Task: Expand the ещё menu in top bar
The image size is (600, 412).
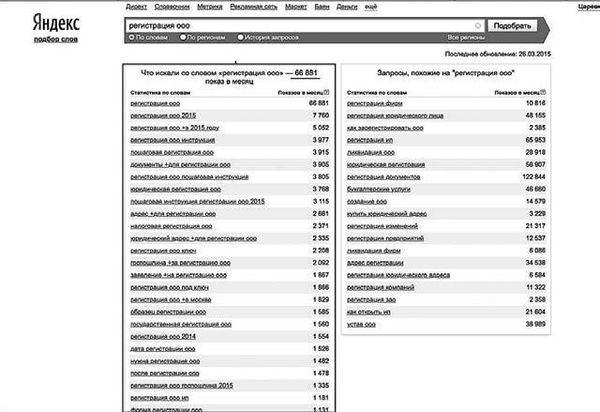Action: click(370, 7)
